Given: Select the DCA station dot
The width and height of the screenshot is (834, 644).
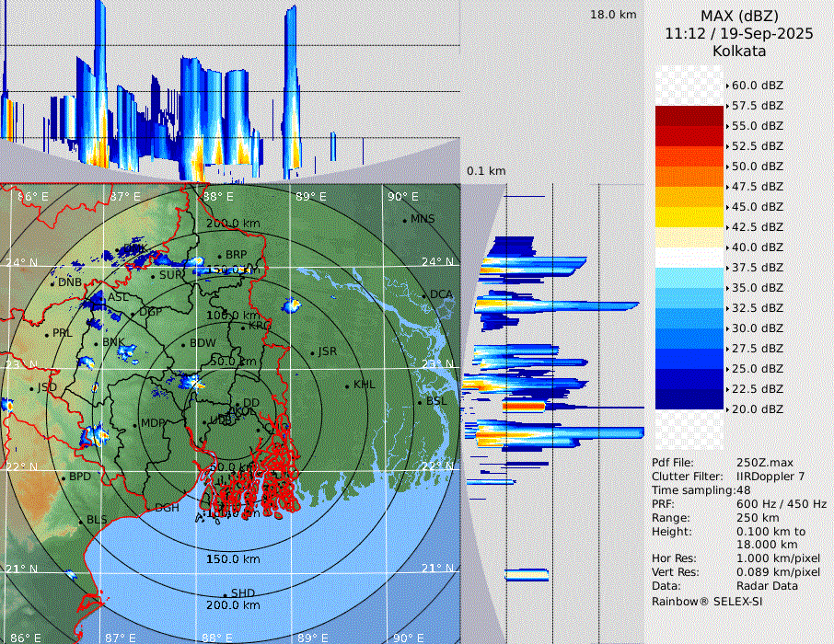Looking at the screenshot, I should [x=424, y=295].
